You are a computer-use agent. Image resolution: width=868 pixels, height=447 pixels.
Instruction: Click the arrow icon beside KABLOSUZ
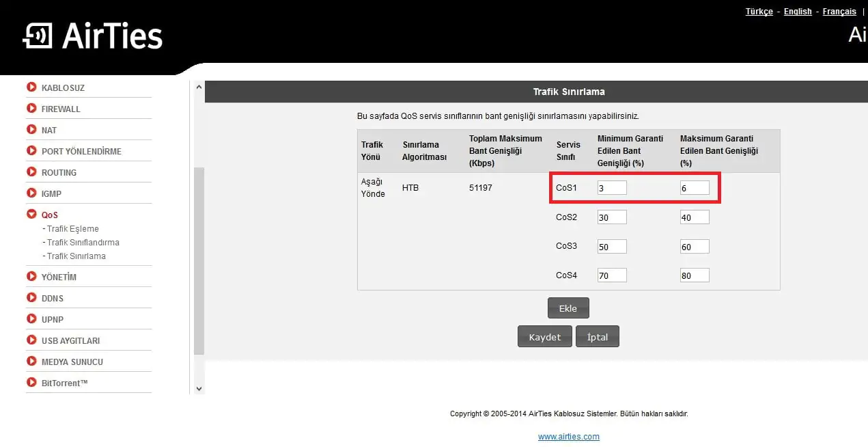pyautogui.click(x=31, y=87)
